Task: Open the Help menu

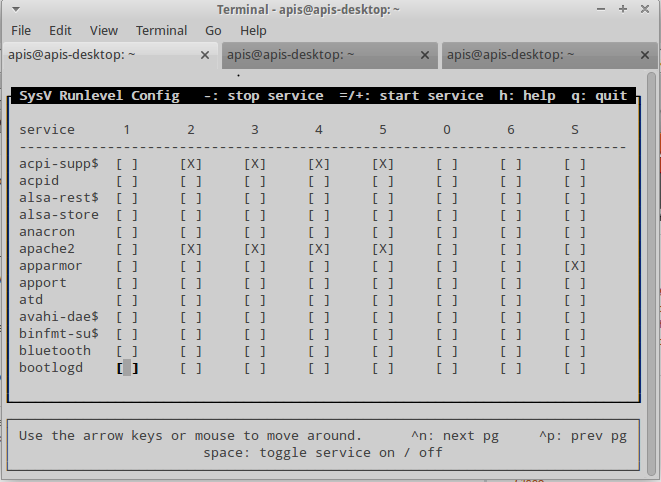Action: 253,31
